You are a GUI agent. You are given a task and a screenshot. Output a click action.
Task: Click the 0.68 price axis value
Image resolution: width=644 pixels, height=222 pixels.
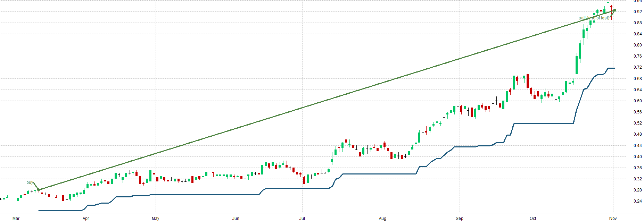(638, 79)
